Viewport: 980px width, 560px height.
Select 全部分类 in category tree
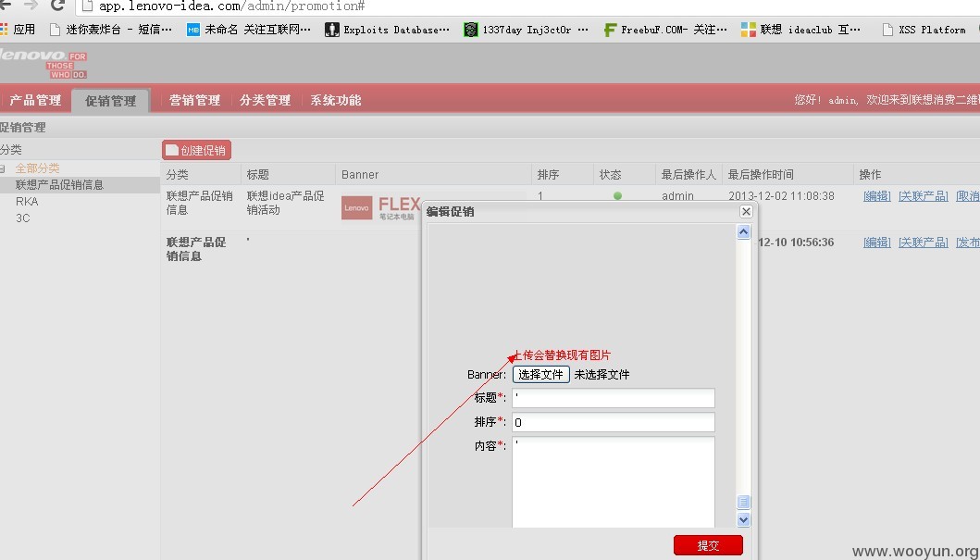[38, 168]
